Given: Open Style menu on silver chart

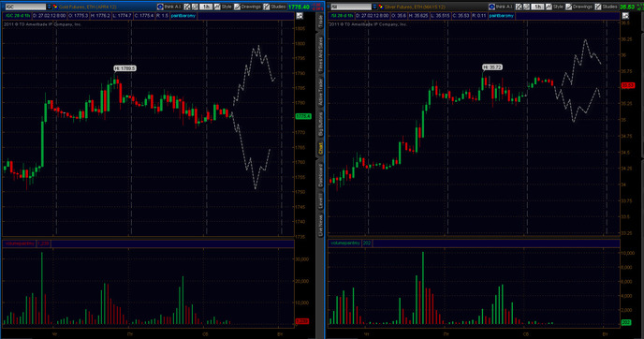Looking at the screenshot, I should click(555, 7).
